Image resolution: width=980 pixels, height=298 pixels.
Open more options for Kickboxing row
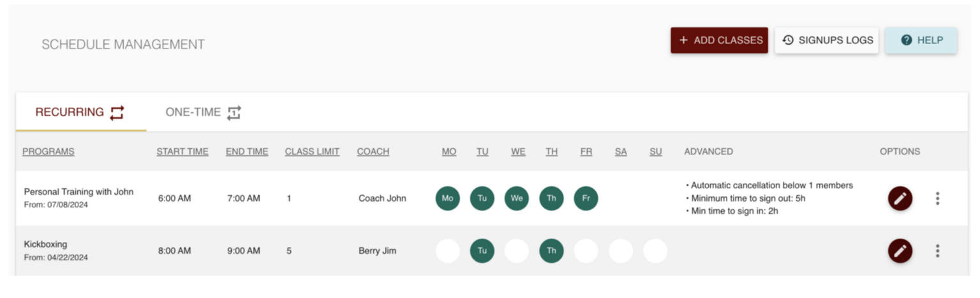point(937,251)
